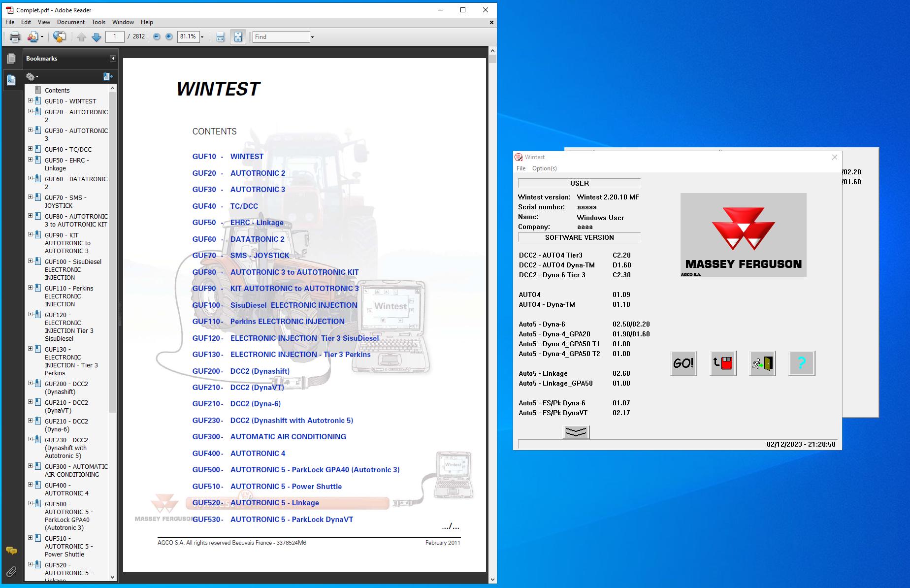Open the Tools menu
This screenshot has height=588, width=910.
(98, 22)
